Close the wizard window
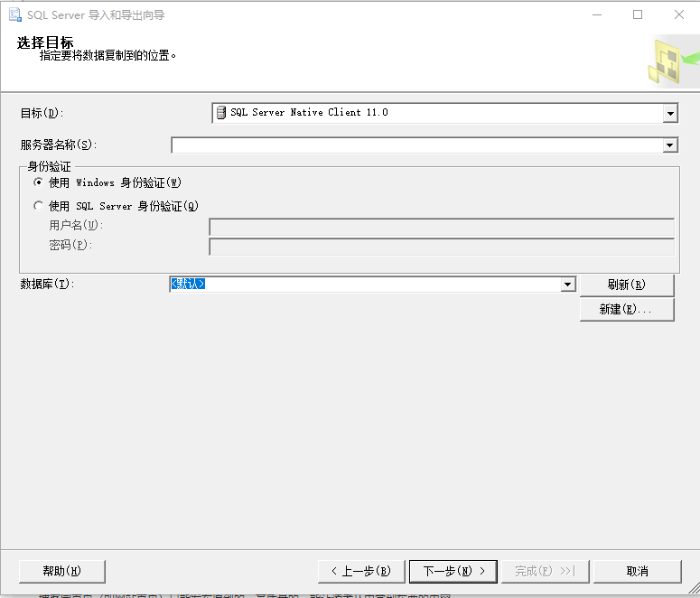This screenshot has height=598, width=700. [679, 14]
